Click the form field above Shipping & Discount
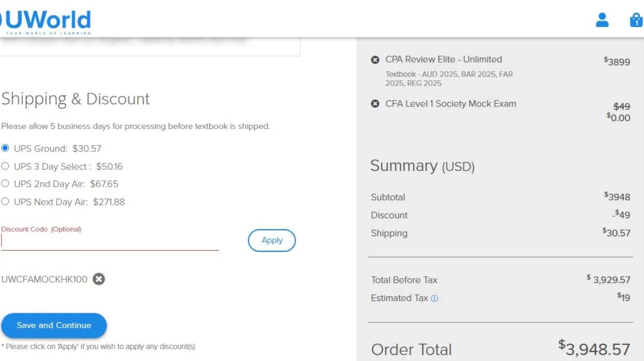644x361 pixels. (x=150, y=45)
